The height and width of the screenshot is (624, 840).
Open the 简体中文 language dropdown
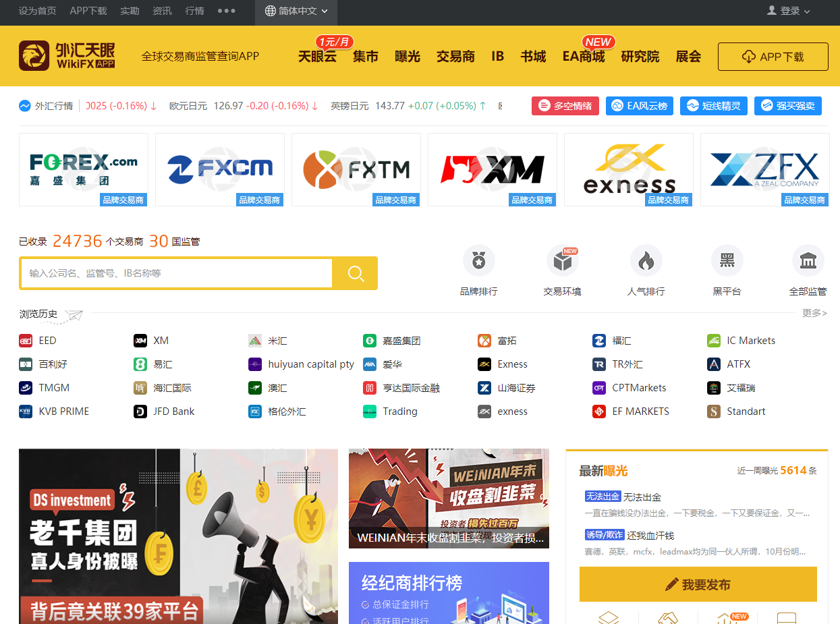click(x=297, y=11)
